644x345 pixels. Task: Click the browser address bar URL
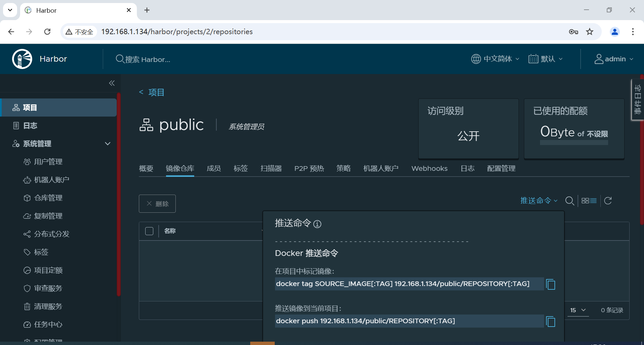point(177,32)
